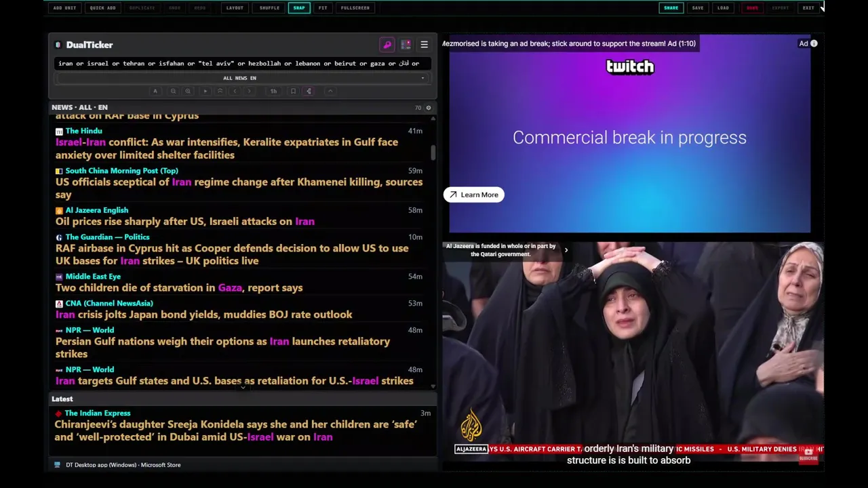Screen dimensions: 868x488
Task: Click EXIT in the top toolbar
Action: point(808,8)
